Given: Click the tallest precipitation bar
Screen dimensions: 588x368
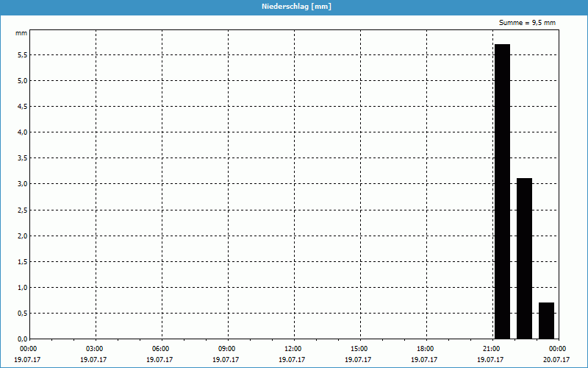Looking at the screenshot, I should (x=502, y=191).
